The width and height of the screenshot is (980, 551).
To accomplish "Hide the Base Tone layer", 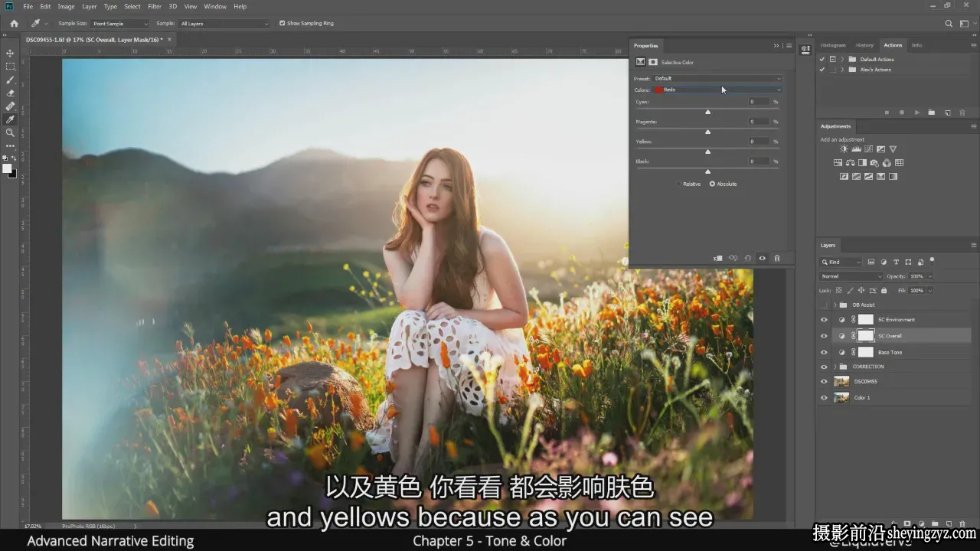I will tap(824, 353).
